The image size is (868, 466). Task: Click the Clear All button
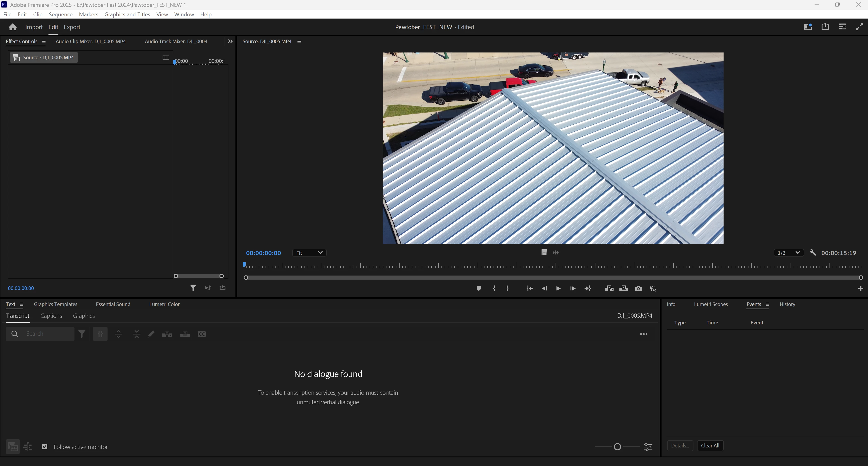[x=710, y=445]
